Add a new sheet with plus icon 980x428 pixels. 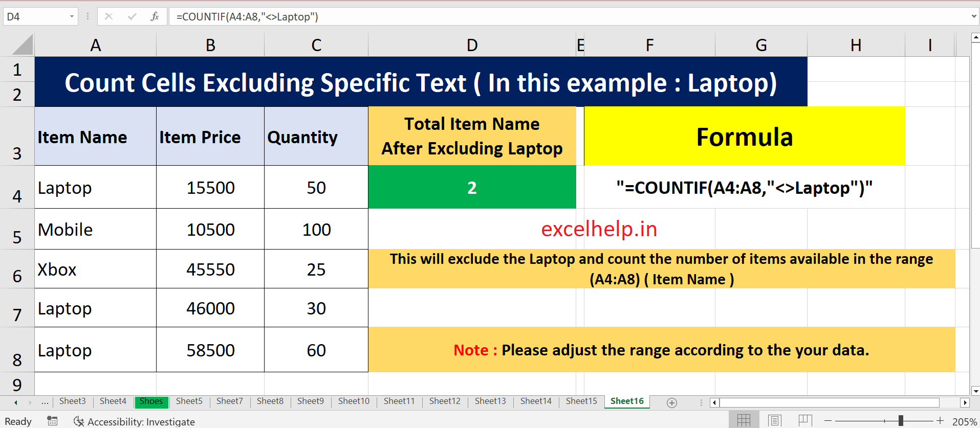(672, 403)
